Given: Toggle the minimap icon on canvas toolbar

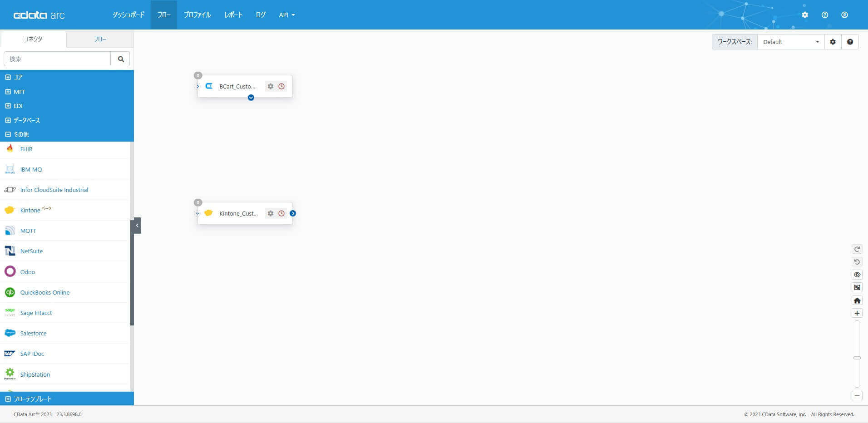Looking at the screenshot, I should coord(857,287).
